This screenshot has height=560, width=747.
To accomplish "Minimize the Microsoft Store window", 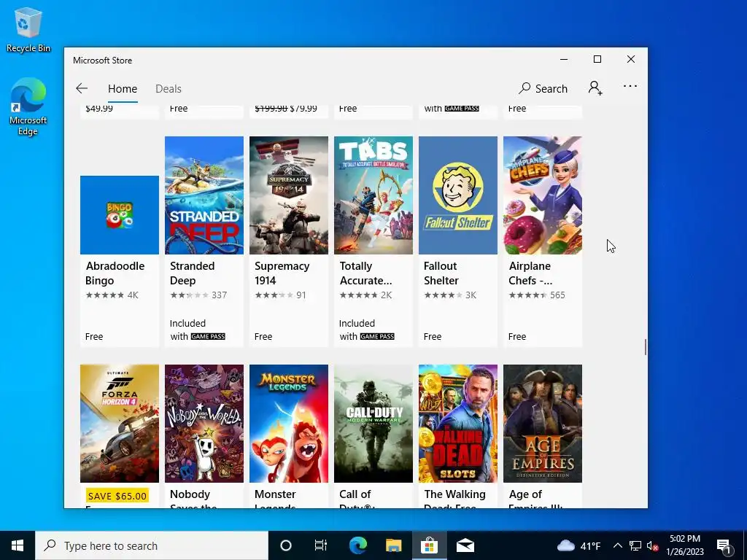I will pyautogui.click(x=564, y=60).
